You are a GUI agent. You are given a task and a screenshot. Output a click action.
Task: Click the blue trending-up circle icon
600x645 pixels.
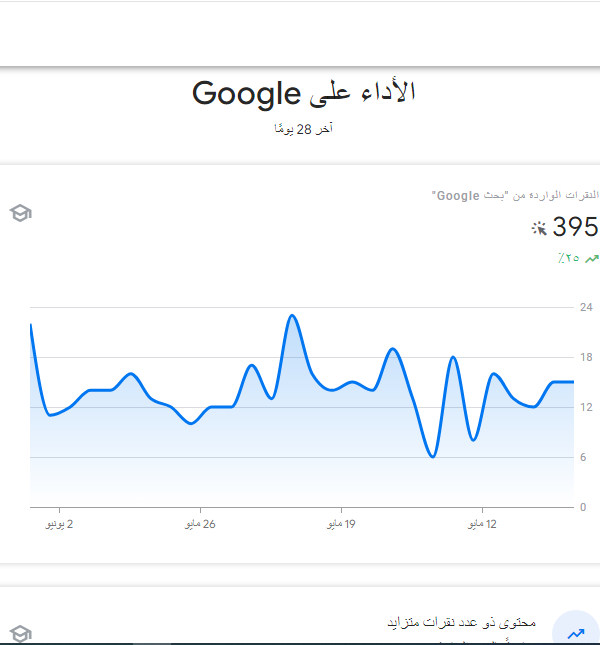pyautogui.click(x=576, y=629)
